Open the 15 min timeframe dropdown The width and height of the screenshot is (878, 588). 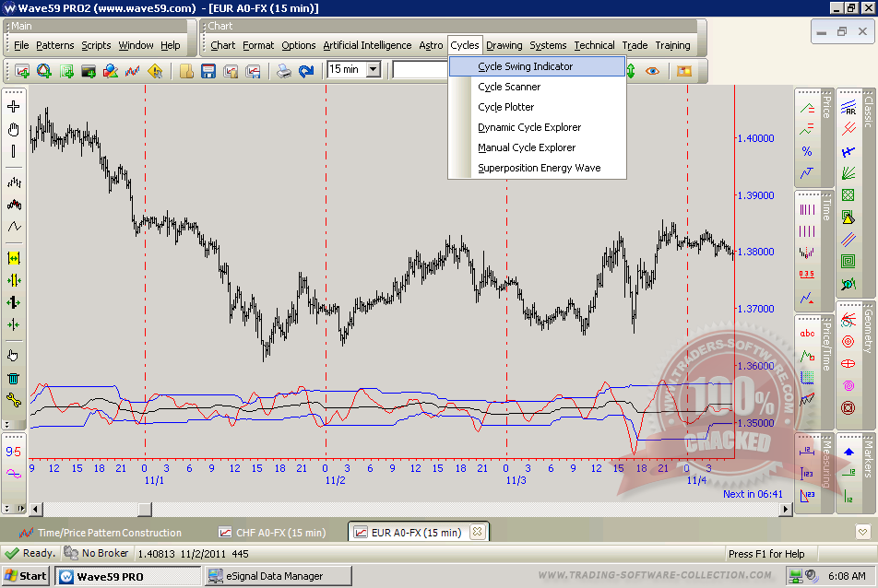(x=373, y=69)
